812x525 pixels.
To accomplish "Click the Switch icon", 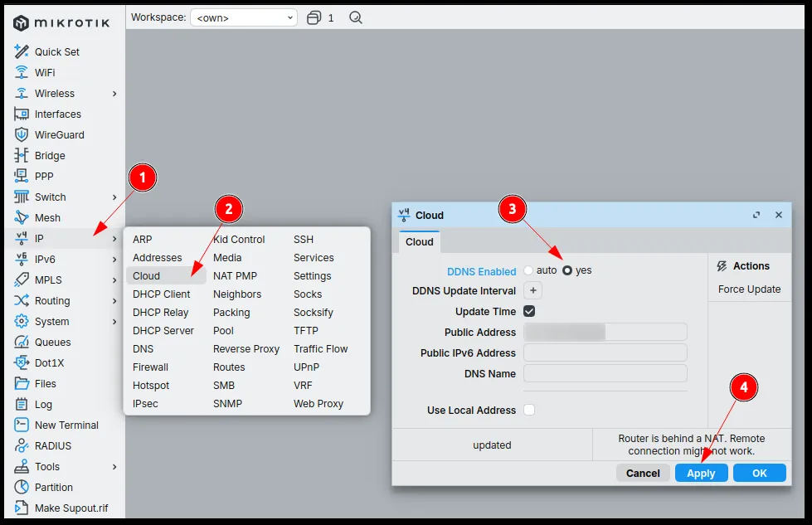I will pyautogui.click(x=22, y=197).
